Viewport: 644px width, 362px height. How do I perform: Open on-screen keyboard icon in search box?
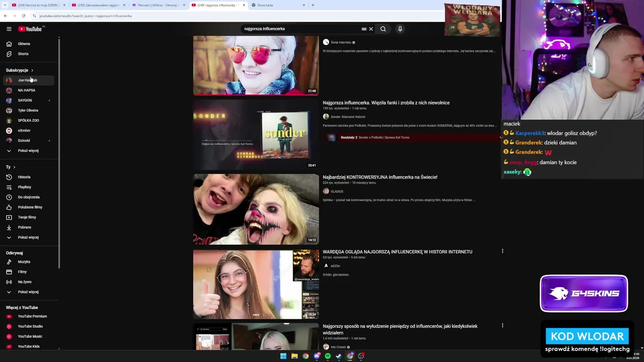[x=364, y=29]
